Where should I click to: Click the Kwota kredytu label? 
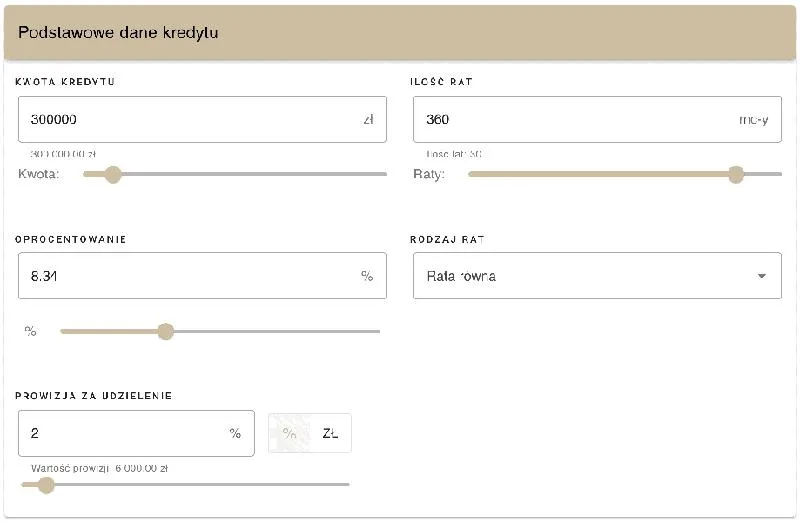click(65, 82)
